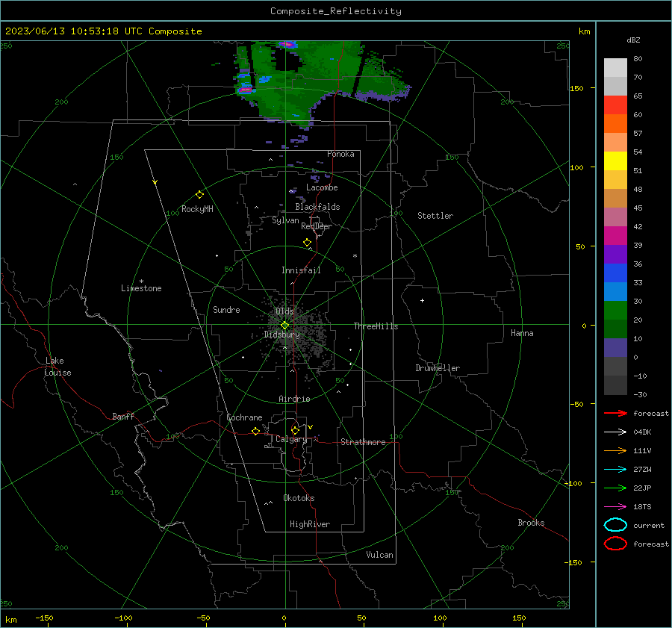This screenshot has width=672, height=628.
Task: Click the magenta 18TS arrow in legend
Action: coord(615,507)
